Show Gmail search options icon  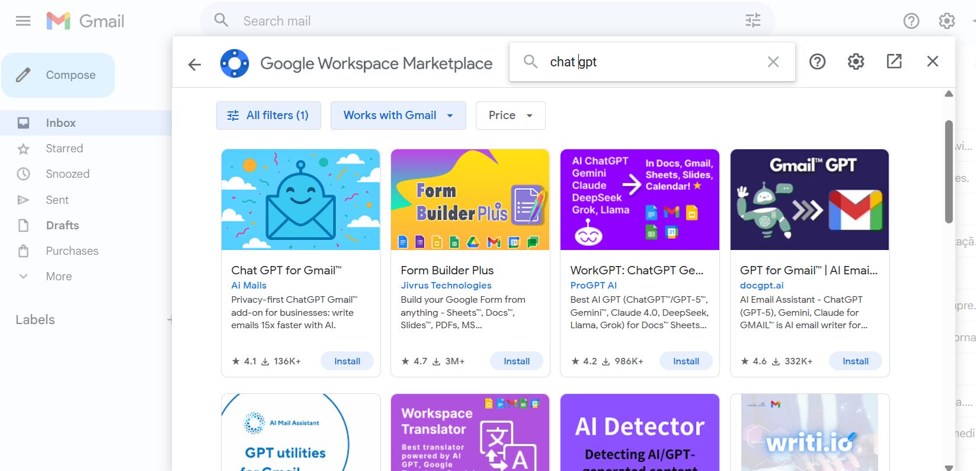(x=752, y=21)
